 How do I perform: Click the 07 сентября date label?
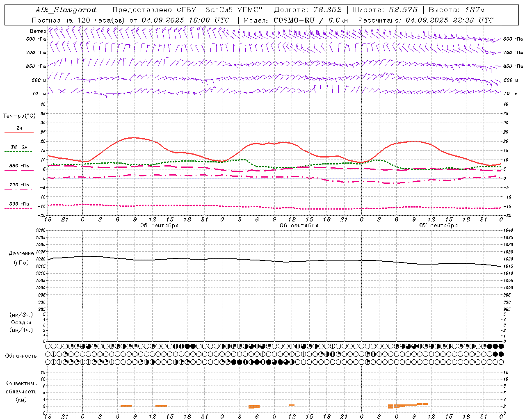438,225
